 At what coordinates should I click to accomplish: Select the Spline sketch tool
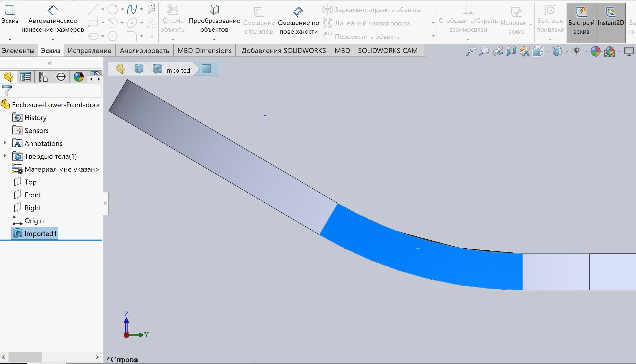tap(132, 10)
